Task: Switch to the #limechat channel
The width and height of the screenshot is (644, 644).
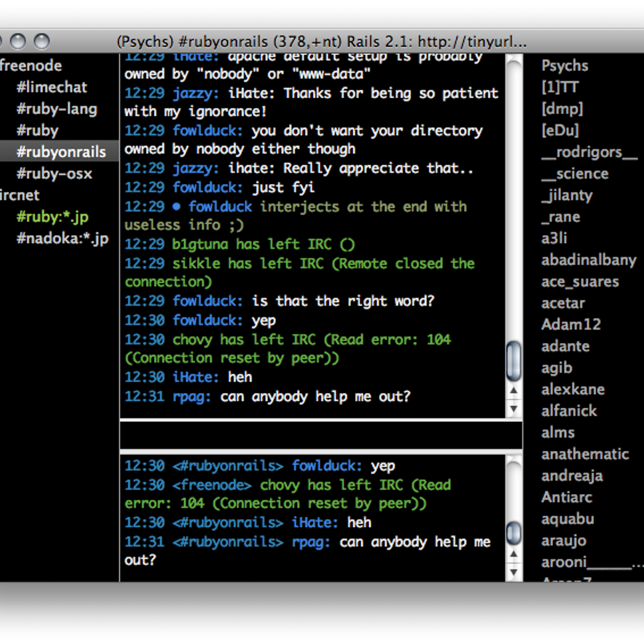Action: pos(52,87)
